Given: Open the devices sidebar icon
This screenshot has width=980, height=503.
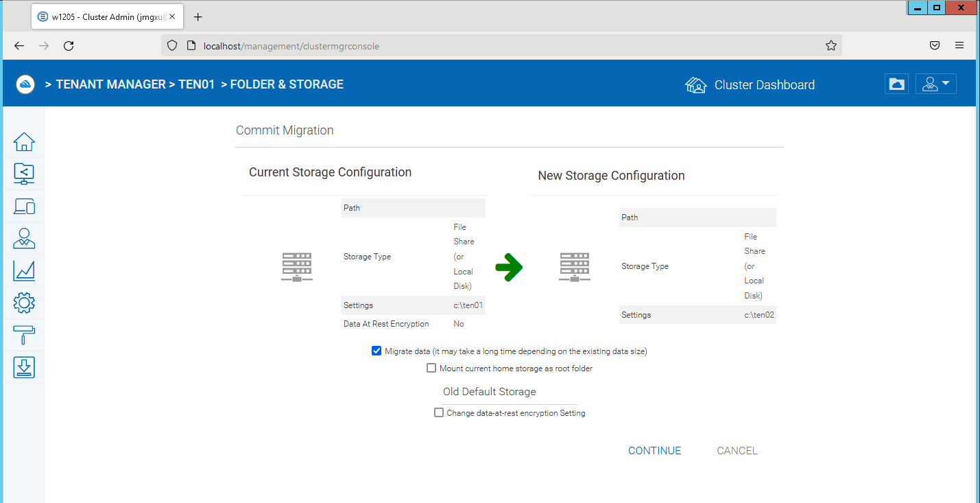Looking at the screenshot, I should point(24,206).
